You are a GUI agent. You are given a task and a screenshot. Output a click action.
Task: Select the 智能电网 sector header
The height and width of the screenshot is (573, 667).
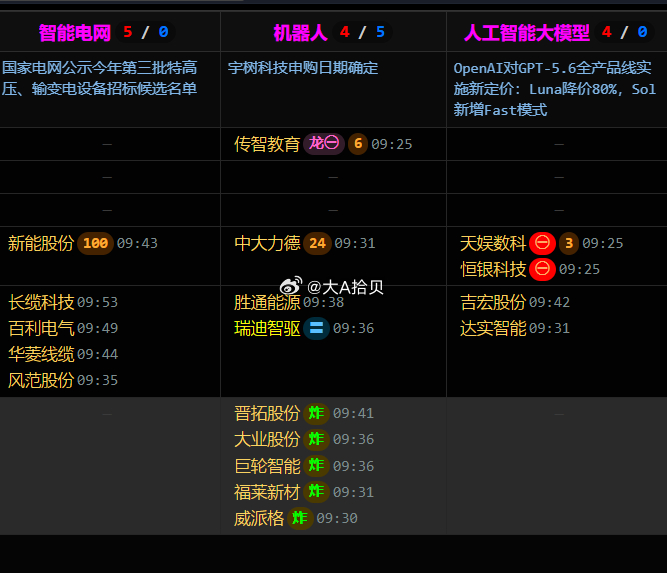coord(75,32)
